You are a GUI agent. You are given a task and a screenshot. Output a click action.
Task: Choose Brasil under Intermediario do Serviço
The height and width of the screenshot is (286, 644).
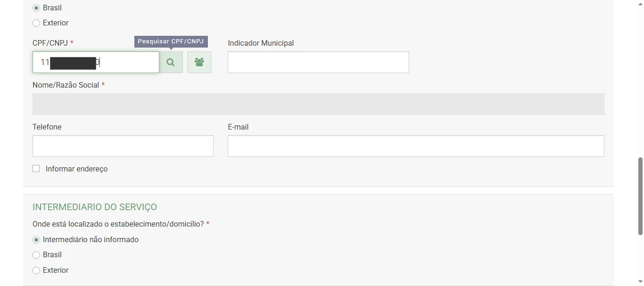pyautogui.click(x=36, y=254)
